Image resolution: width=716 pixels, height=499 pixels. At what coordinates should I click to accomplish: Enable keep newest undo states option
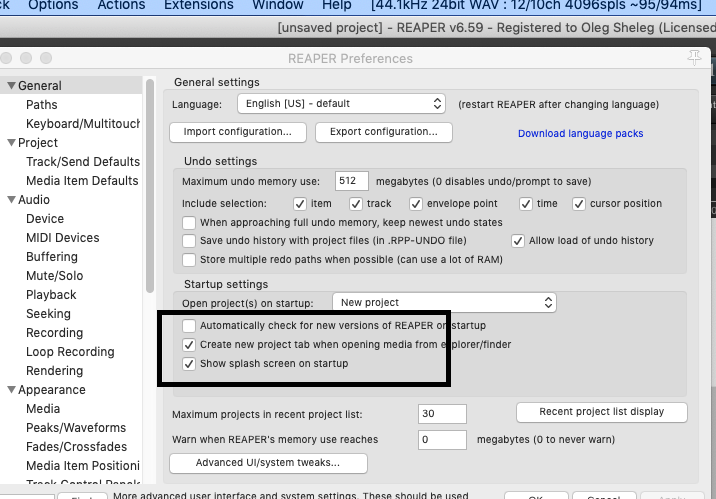pos(189,223)
